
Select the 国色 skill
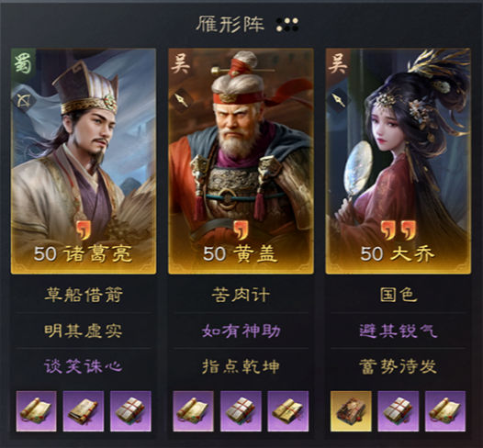pyautogui.click(x=399, y=295)
